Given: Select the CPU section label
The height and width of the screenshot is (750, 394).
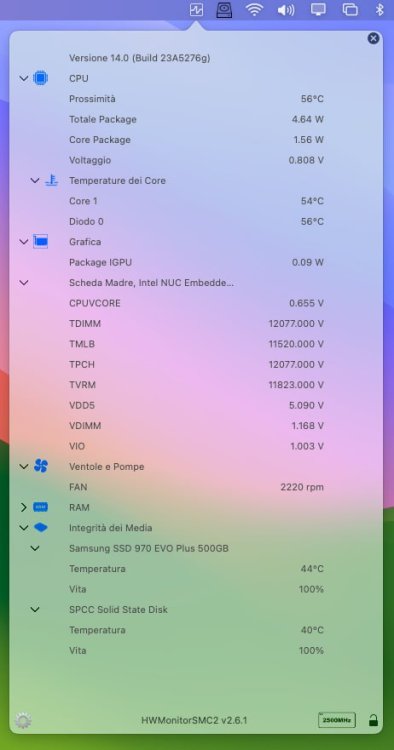Looking at the screenshot, I should (x=79, y=78).
